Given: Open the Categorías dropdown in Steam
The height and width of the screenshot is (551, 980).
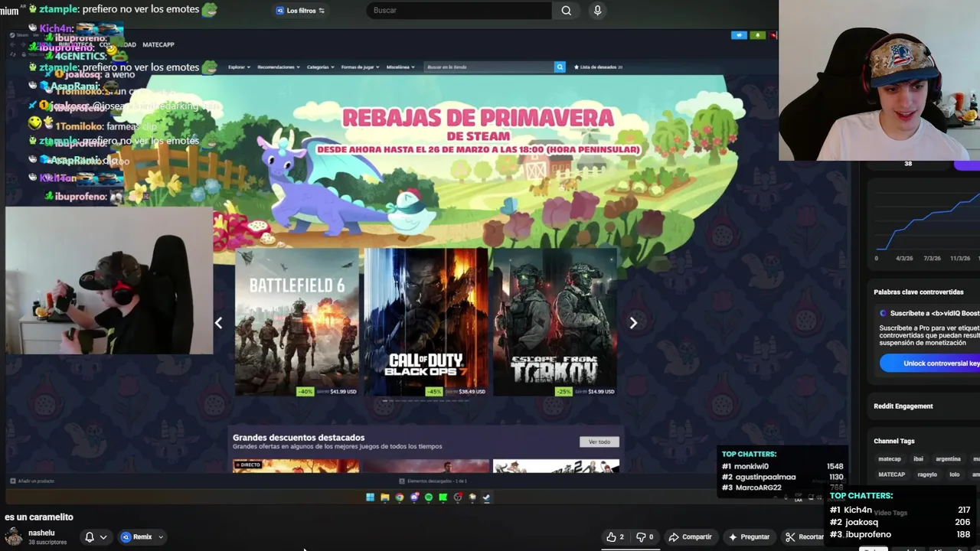Looking at the screenshot, I should click(320, 67).
